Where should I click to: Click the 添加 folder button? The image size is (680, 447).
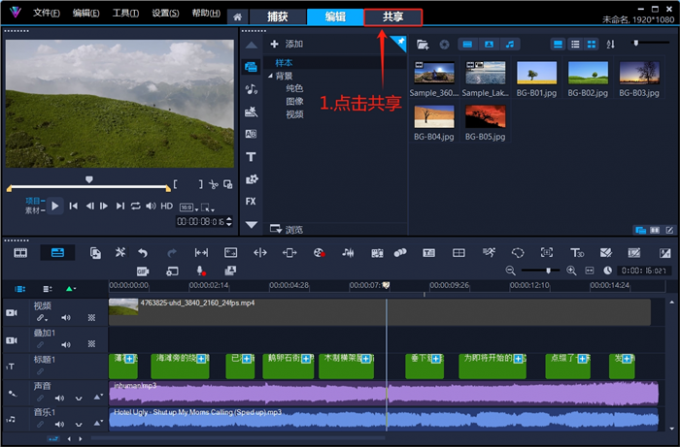click(287, 44)
